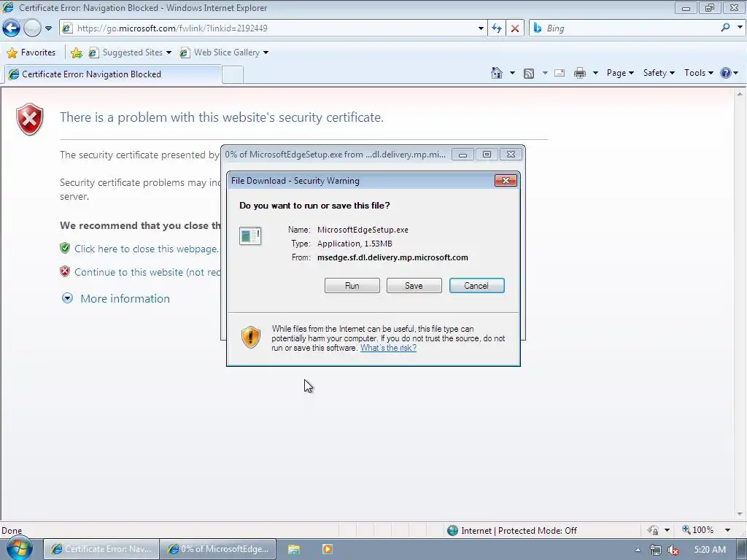The image size is (747, 560).
Task: Expand the address bar autocomplete dropdown
Action: pos(481,28)
